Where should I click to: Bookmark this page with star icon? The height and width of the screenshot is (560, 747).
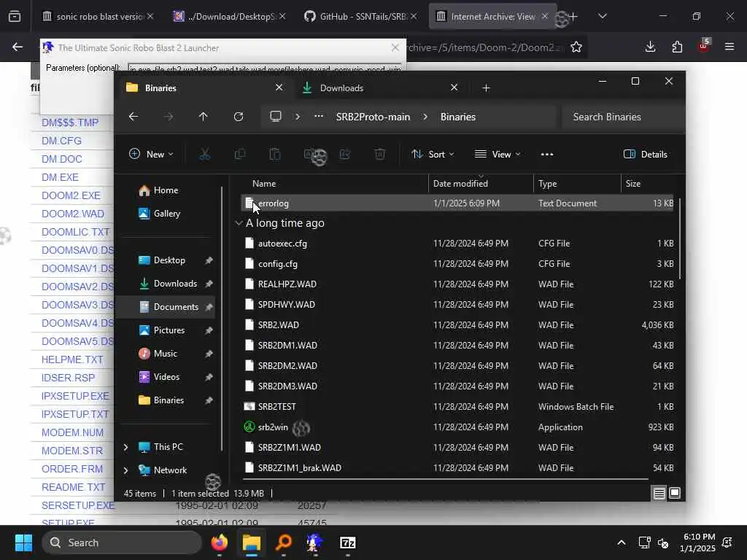pyautogui.click(x=576, y=47)
